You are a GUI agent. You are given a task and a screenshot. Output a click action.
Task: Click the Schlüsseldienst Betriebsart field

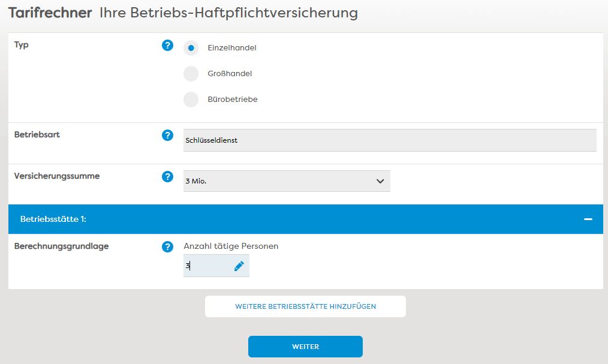coord(390,140)
